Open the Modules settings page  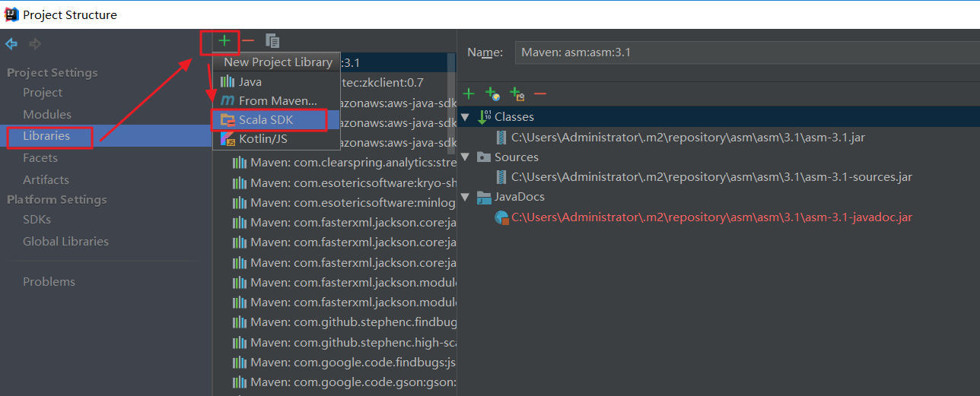click(47, 114)
